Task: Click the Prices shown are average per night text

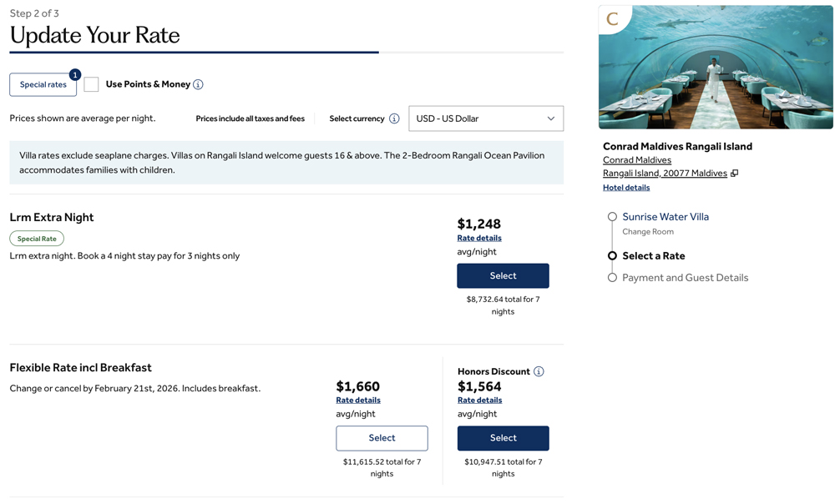Action: click(x=83, y=118)
